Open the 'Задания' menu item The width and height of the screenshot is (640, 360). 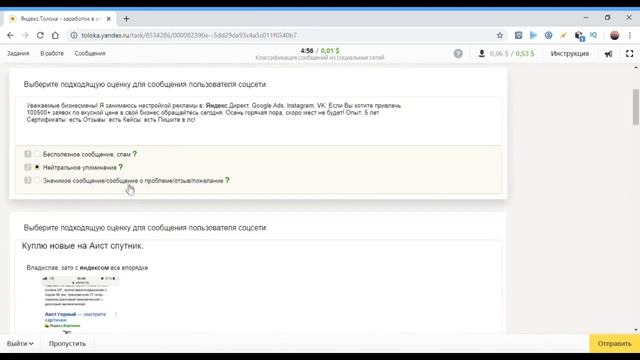[18, 53]
